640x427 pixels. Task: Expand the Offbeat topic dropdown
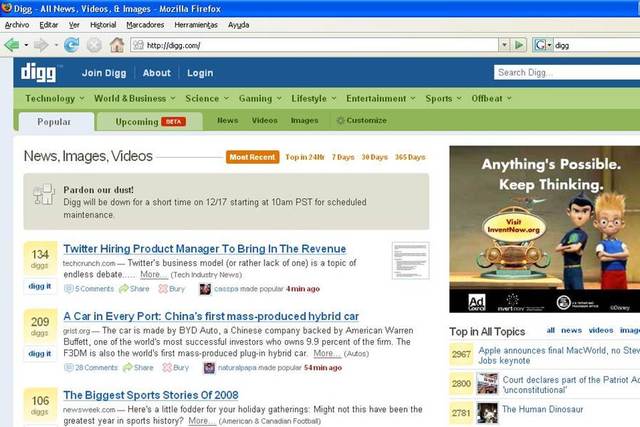click(x=509, y=98)
